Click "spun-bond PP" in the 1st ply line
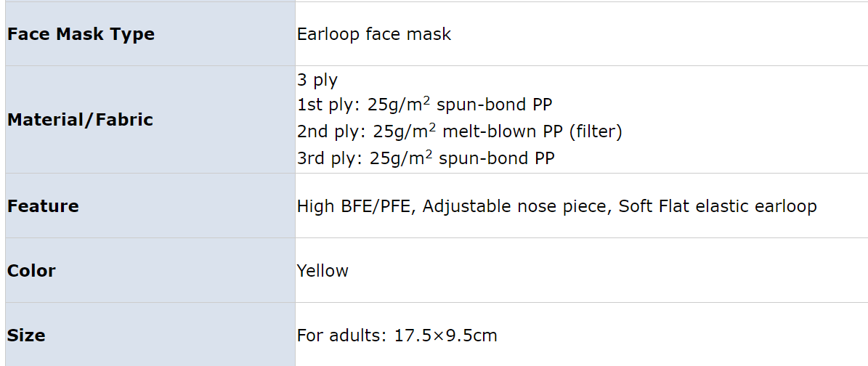This screenshot has width=868, height=366. (495, 105)
